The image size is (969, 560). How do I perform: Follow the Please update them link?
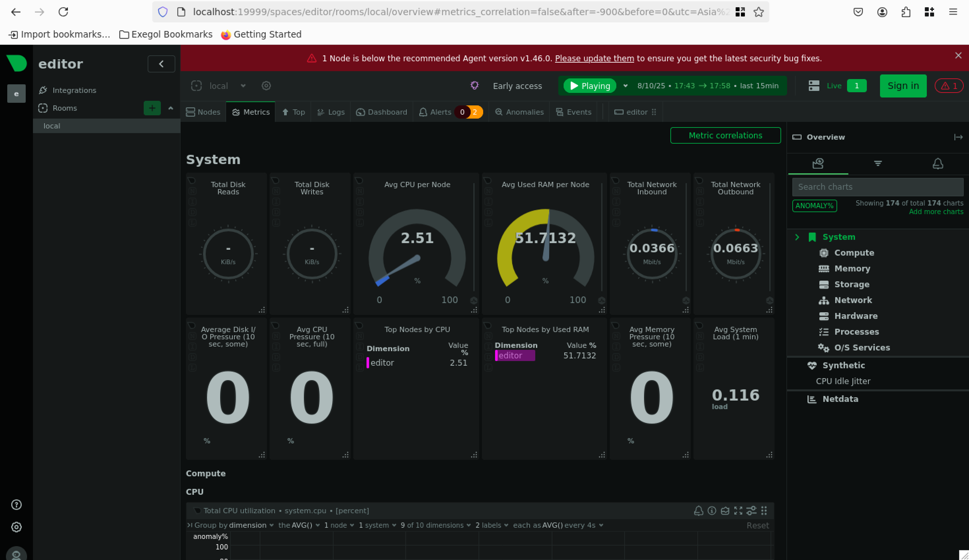[594, 58]
